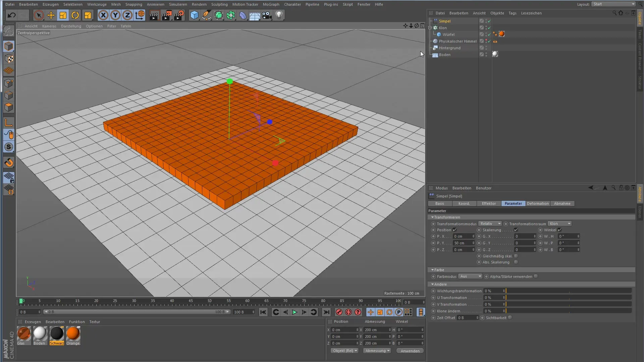This screenshot has height=362, width=644.
Task: Add a camera object
Action: 267,15
